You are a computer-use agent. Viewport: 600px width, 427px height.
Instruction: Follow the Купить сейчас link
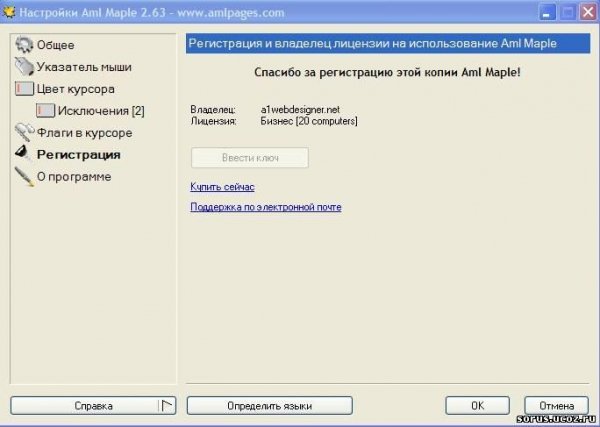[x=222, y=187]
